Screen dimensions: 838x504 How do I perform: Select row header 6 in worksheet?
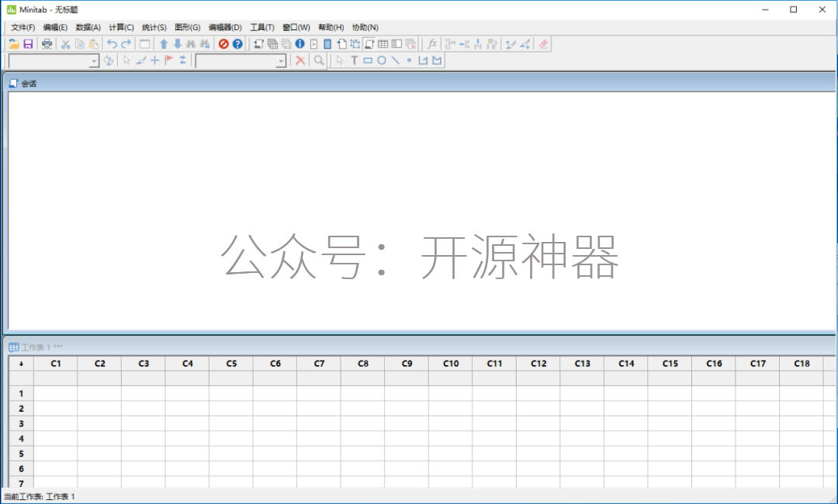click(x=22, y=469)
